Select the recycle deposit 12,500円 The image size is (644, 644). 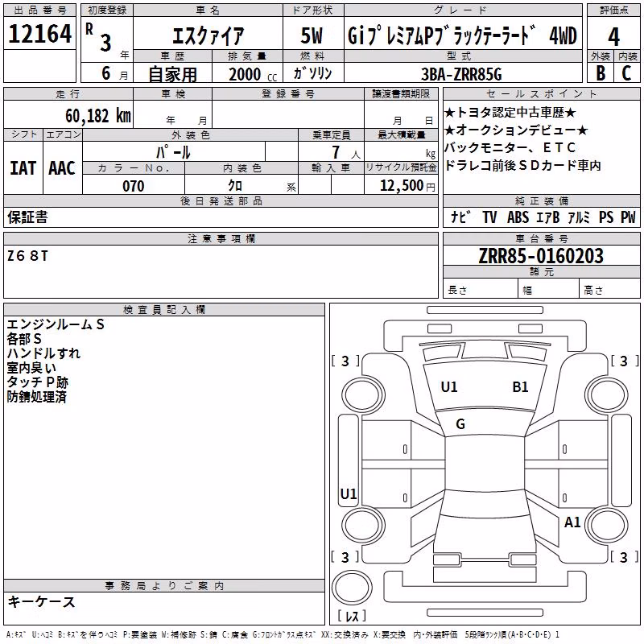[407, 186]
